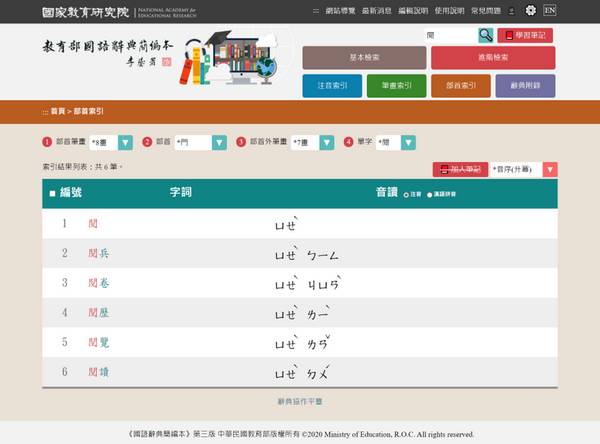Open 部首索引 button
This screenshot has height=444, width=600.
[461, 86]
